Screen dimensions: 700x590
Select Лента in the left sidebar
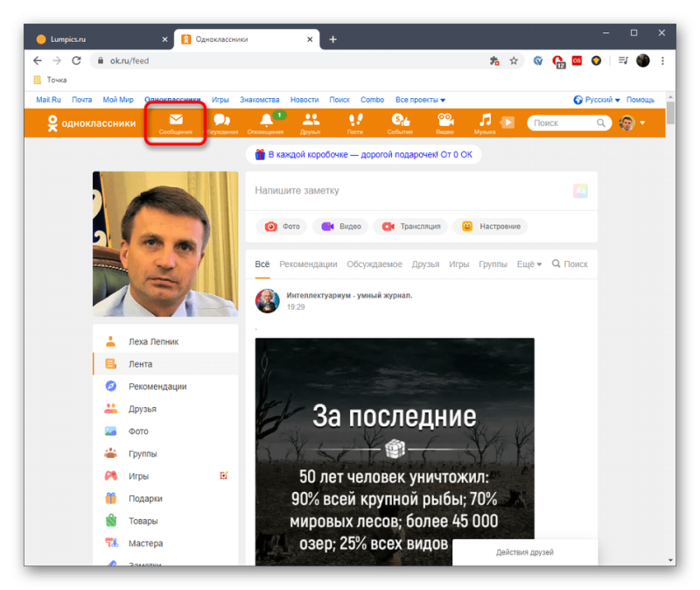click(165, 364)
